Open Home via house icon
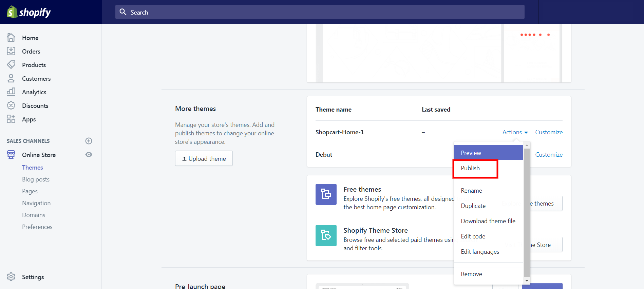The height and width of the screenshot is (289, 644). pyautogui.click(x=11, y=38)
